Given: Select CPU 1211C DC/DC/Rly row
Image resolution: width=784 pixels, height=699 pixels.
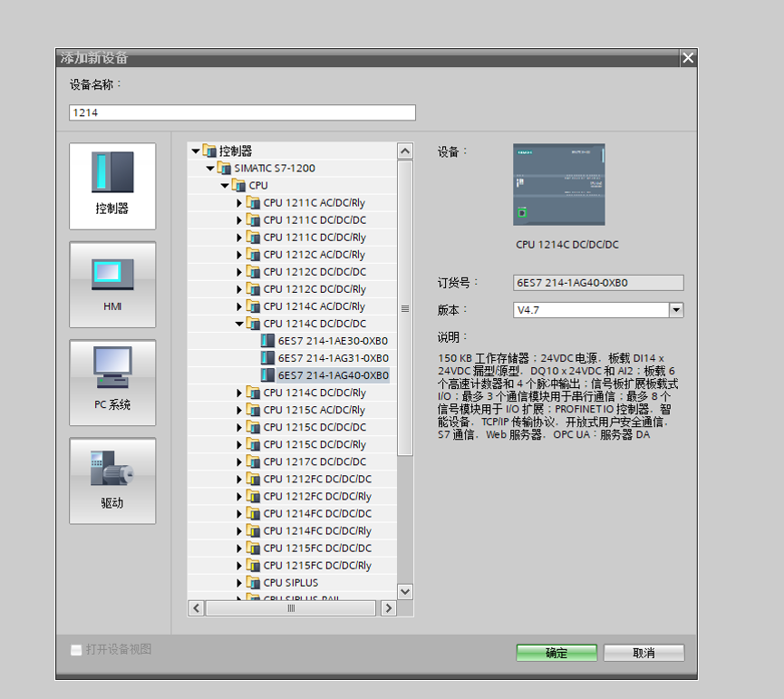Looking at the screenshot, I should [292, 237].
